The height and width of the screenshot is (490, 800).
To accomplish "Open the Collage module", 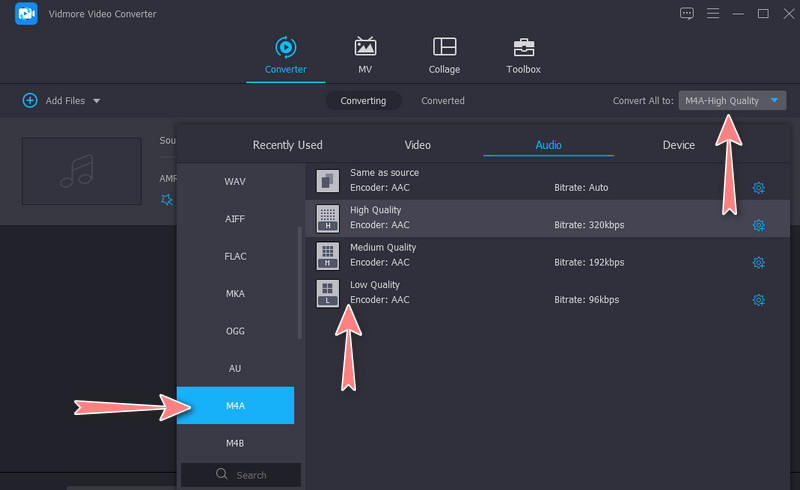I will [444, 48].
